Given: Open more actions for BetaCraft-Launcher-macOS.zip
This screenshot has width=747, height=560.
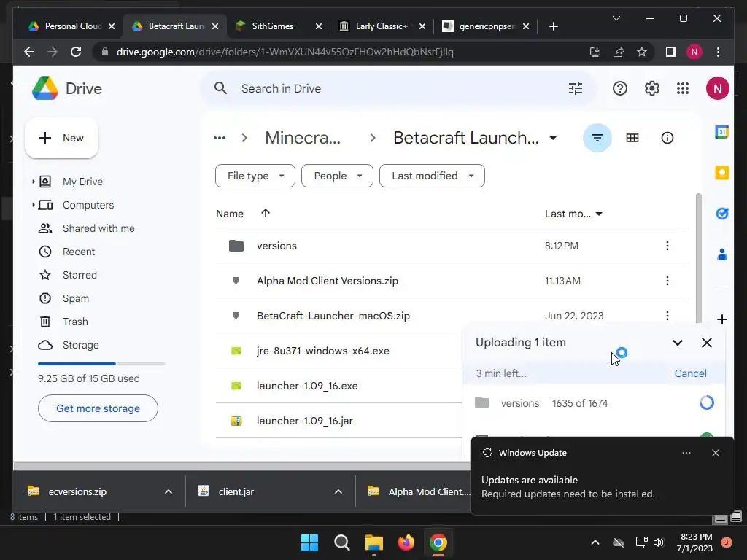Looking at the screenshot, I should point(667,316).
